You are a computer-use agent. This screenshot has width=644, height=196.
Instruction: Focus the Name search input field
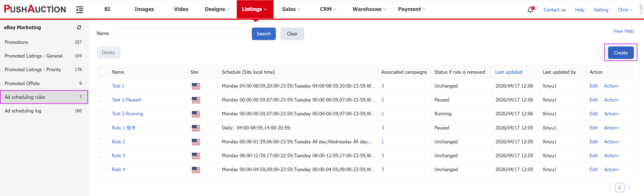(x=180, y=33)
